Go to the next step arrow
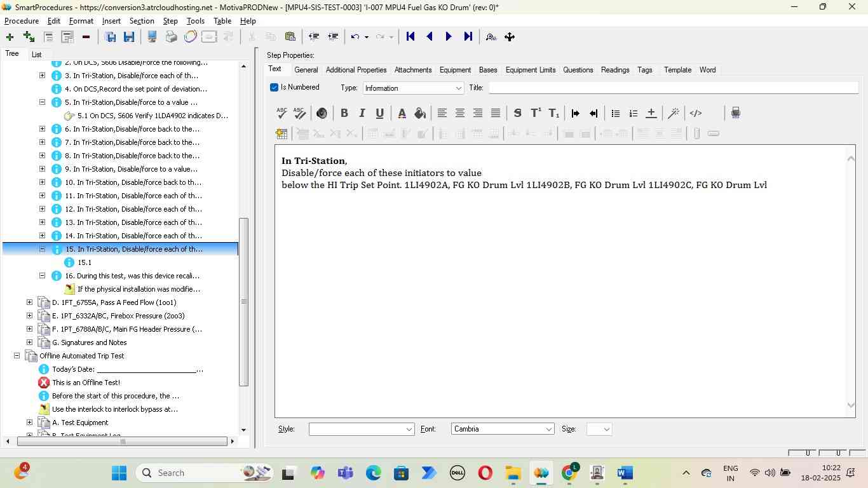The image size is (868, 488). tap(449, 37)
